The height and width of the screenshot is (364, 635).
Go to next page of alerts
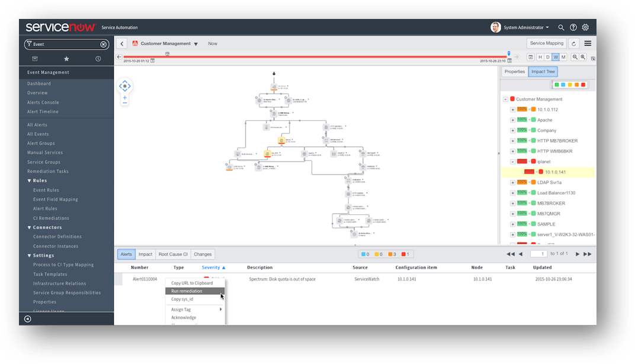578,254
